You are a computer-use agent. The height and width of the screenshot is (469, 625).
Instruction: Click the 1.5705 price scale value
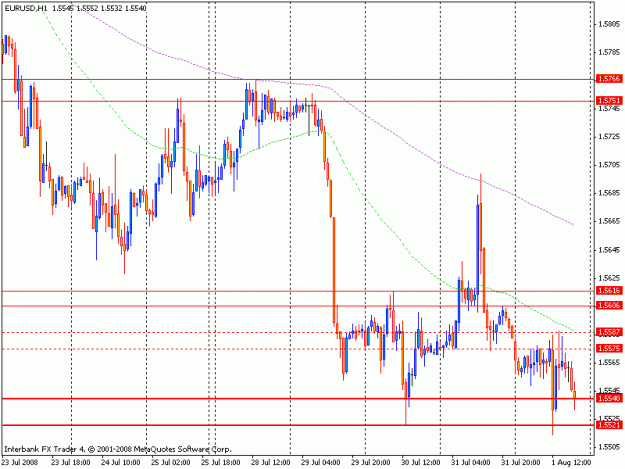pyautogui.click(x=609, y=165)
